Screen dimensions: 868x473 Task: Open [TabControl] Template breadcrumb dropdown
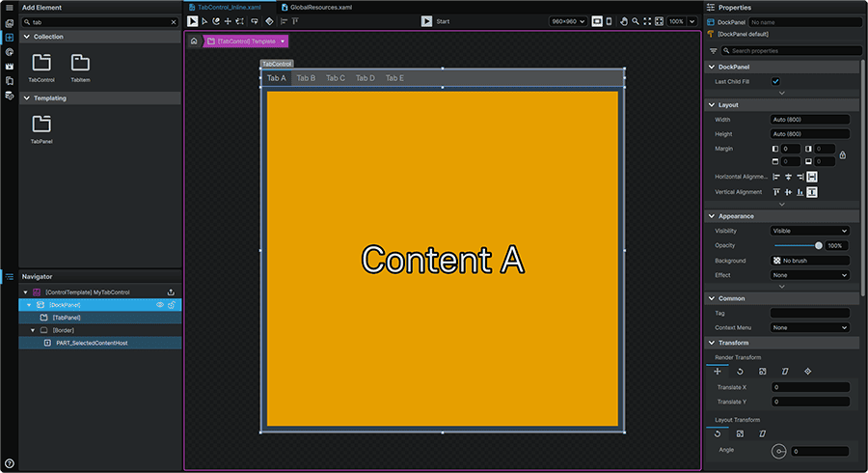click(283, 41)
